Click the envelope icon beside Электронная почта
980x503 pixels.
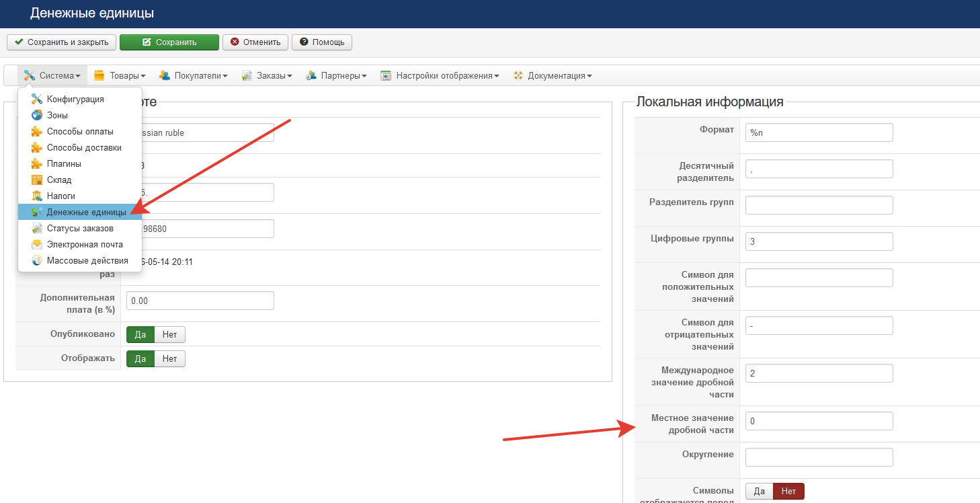(x=37, y=244)
